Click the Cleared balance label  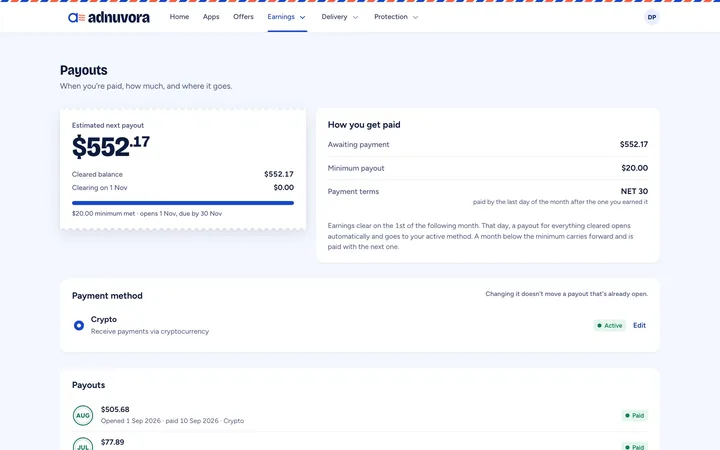97,174
